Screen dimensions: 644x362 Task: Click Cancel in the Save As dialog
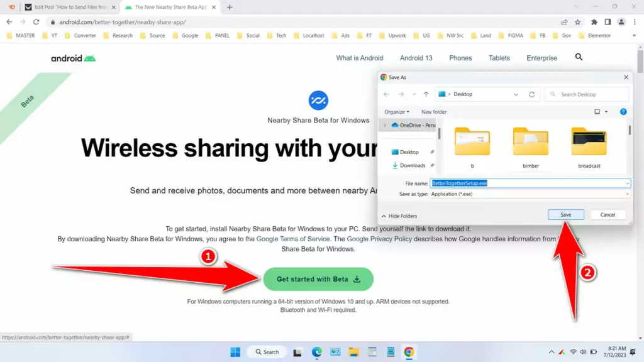click(x=608, y=215)
